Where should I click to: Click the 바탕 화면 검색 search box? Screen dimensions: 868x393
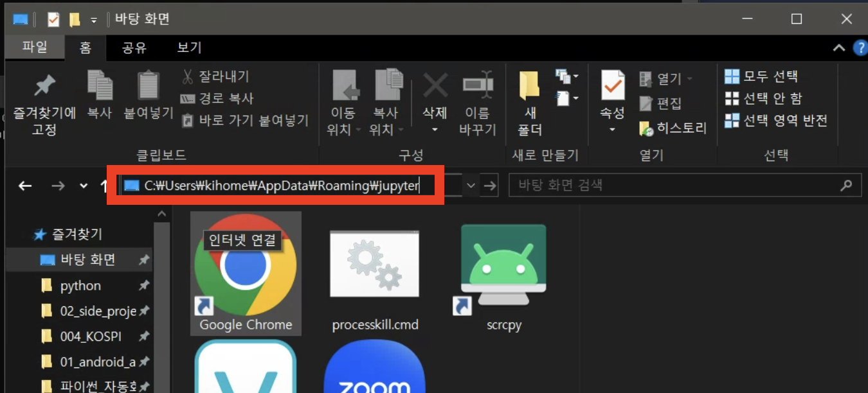[x=684, y=186]
